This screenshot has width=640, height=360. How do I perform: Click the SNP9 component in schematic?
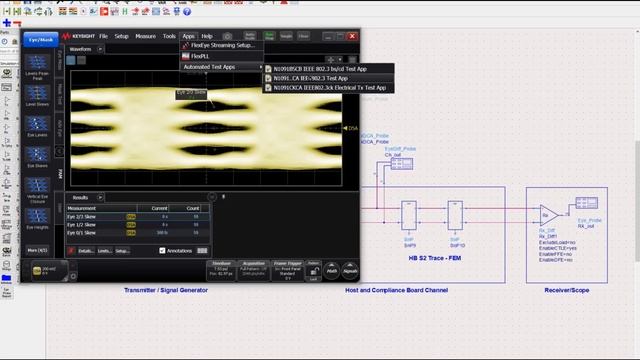coord(409,215)
